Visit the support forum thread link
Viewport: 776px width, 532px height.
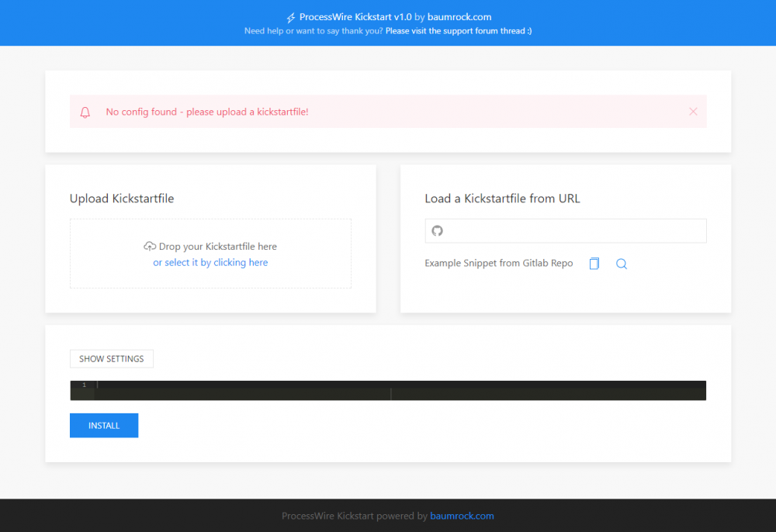pos(458,30)
